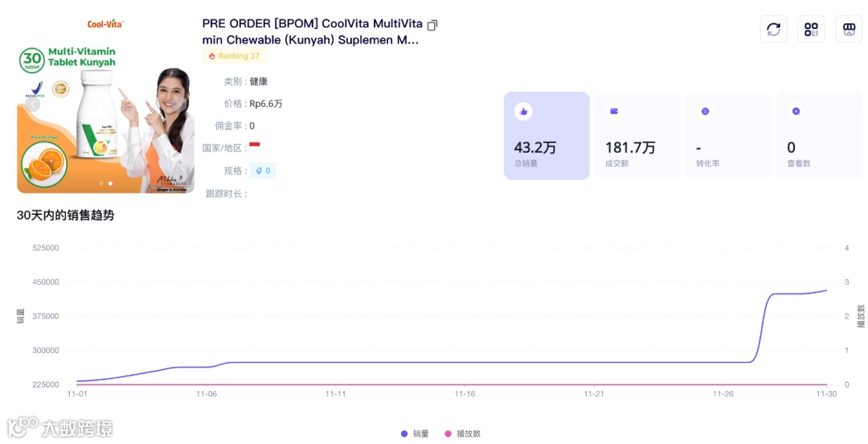Open the PRE ORDER CoolVita product title
Image resolution: width=868 pixels, height=444 pixels.
pos(312,31)
